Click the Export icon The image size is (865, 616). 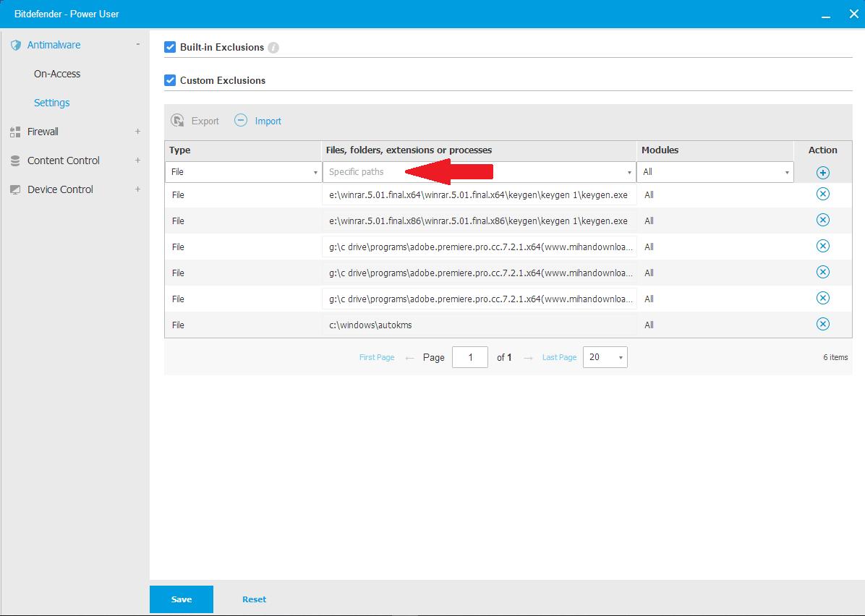(178, 121)
